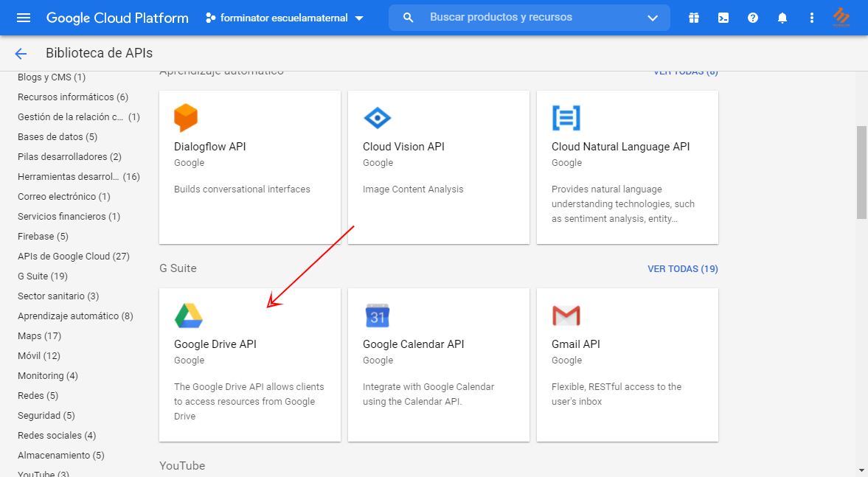Open Cloud Natural Language API card title
The width and height of the screenshot is (868, 477).
pos(620,147)
